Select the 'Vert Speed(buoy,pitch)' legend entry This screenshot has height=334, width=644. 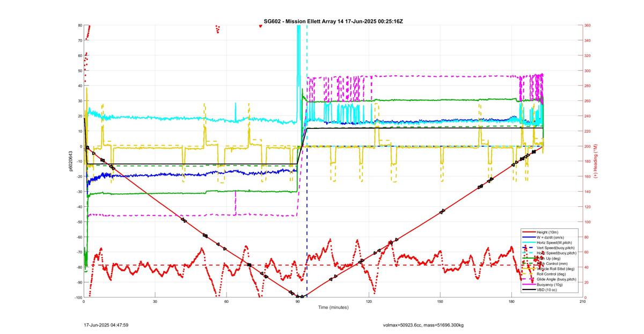point(555,248)
